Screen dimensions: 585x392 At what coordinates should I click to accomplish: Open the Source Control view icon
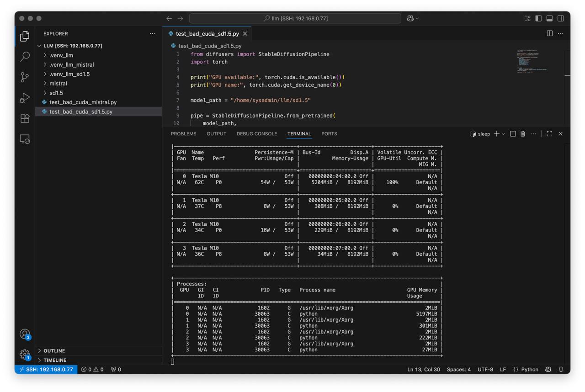[25, 77]
